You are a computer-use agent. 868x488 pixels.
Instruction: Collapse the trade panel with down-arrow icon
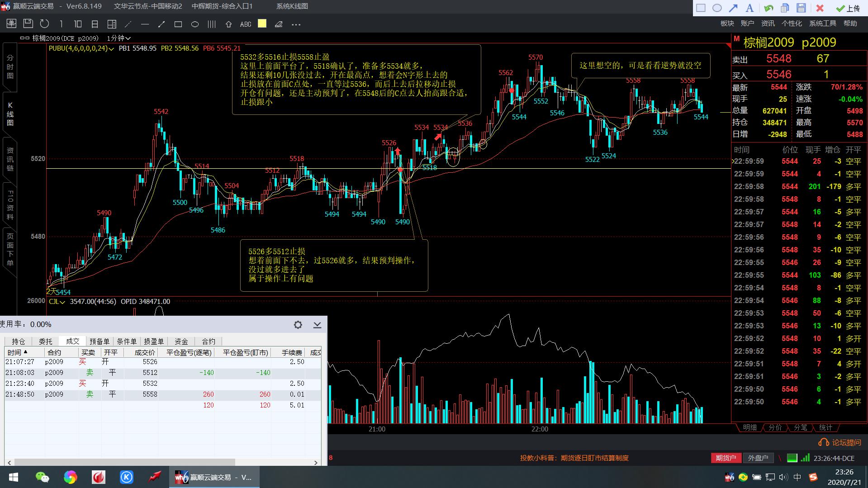click(317, 325)
